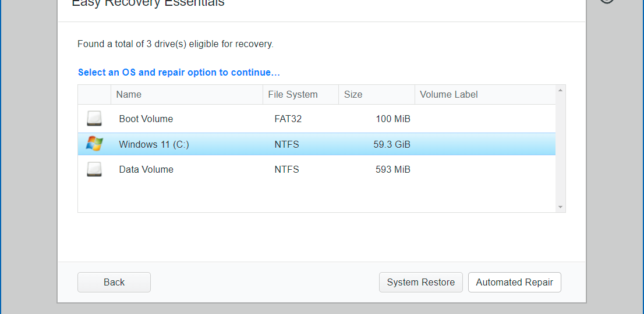
Task: Click the 100 MiB size value
Action: pyautogui.click(x=392, y=119)
